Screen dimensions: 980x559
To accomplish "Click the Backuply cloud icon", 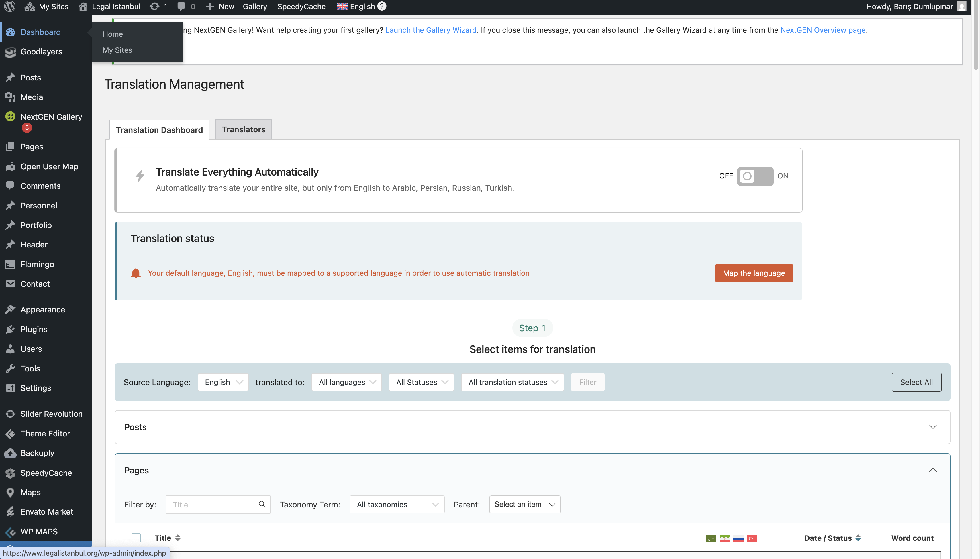I will [x=10, y=453].
